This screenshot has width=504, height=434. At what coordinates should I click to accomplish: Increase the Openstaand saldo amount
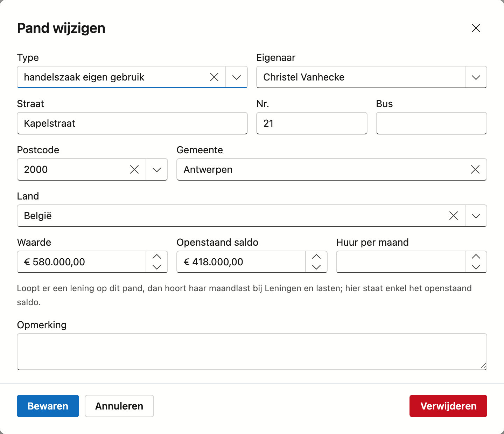pyautogui.click(x=316, y=257)
